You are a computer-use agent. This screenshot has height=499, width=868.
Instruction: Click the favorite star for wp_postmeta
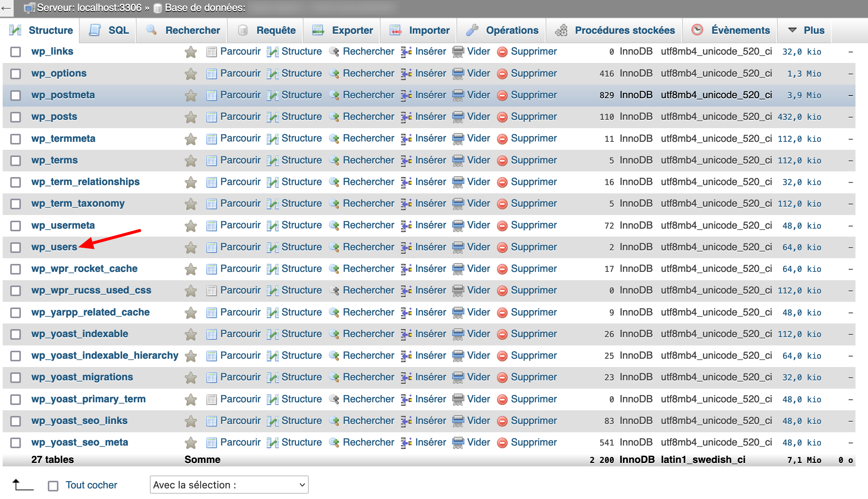click(191, 96)
